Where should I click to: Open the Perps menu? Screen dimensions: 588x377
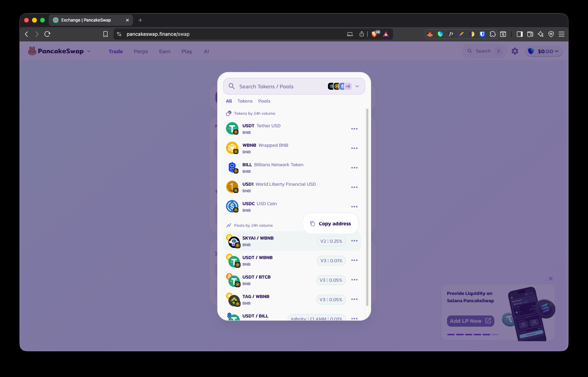[x=141, y=51]
